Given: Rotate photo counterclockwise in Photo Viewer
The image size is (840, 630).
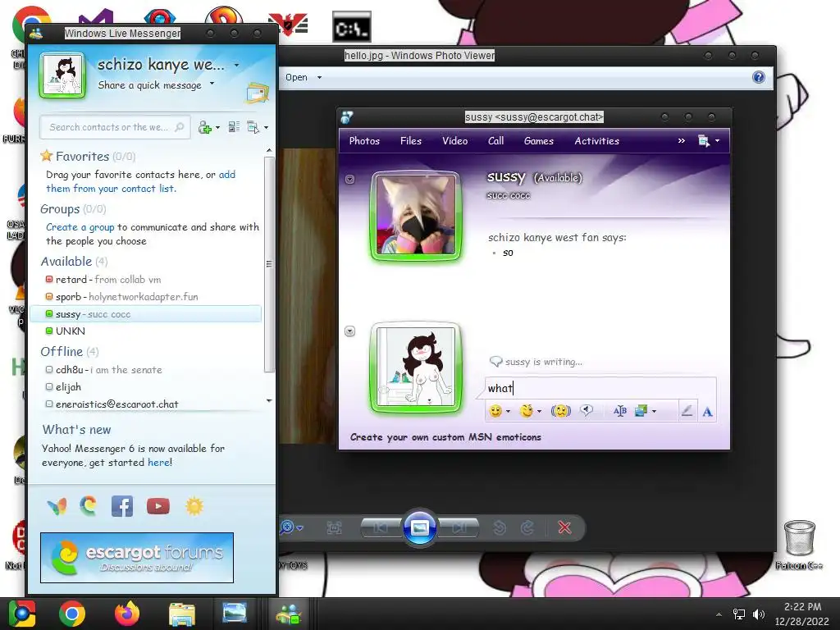Looking at the screenshot, I should 500,528.
